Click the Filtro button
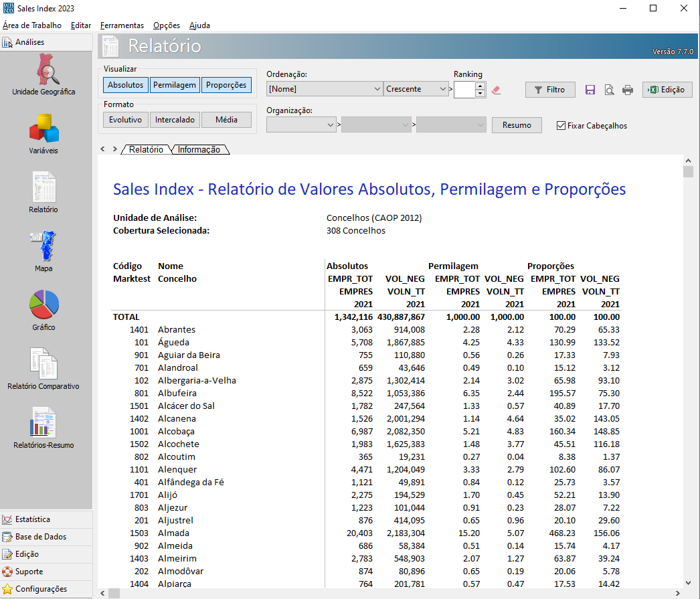700x599 pixels. 549,90
